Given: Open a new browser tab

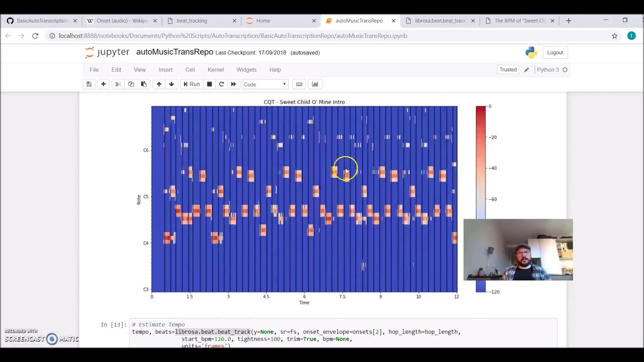Looking at the screenshot, I should click(569, 21).
